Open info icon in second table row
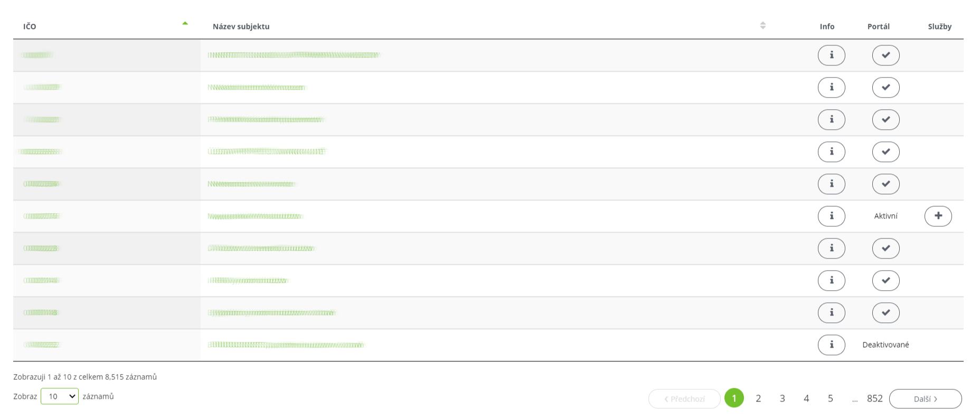The height and width of the screenshot is (420, 980). (x=831, y=88)
